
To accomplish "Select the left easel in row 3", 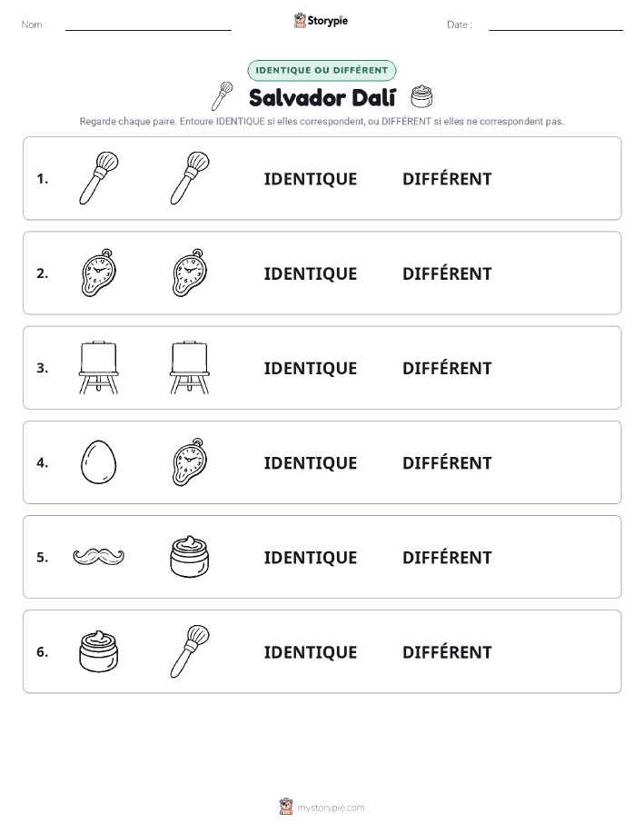I will (99, 368).
